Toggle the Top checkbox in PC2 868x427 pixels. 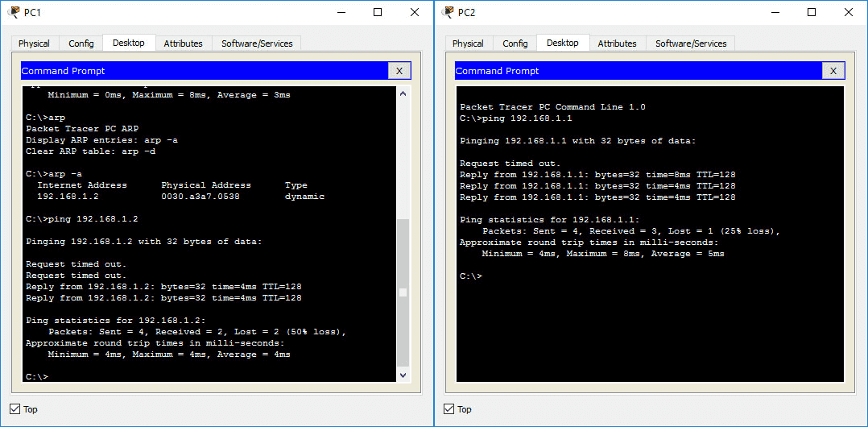tap(449, 409)
